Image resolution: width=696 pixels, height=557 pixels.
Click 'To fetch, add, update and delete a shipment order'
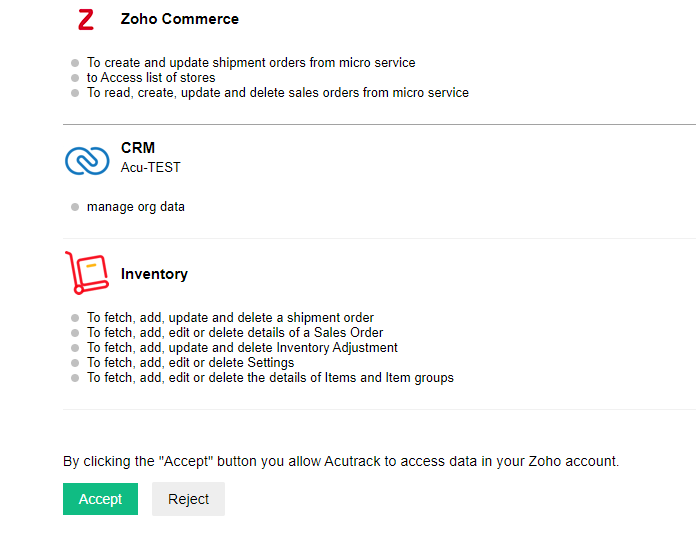click(230, 318)
